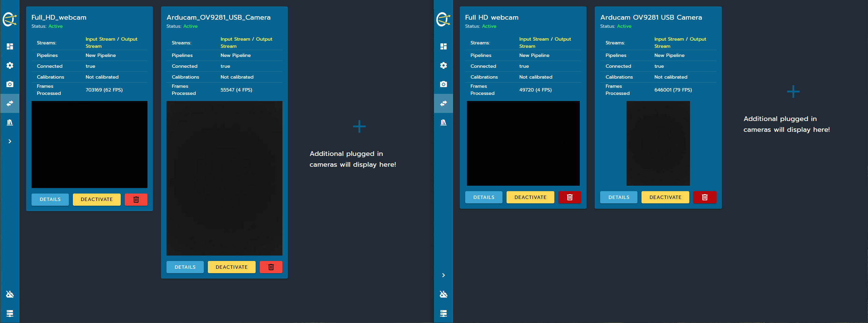Viewport: 868px width, 323px height.
Task: Click camera icon in the second window's sidebar
Action: click(443, 84)
